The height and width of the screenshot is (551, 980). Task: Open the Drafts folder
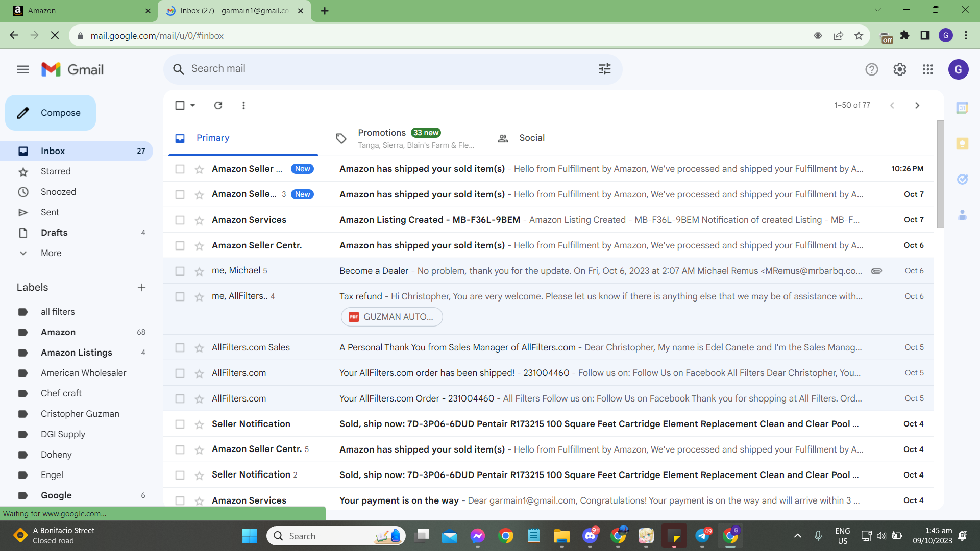click(54, 233)
